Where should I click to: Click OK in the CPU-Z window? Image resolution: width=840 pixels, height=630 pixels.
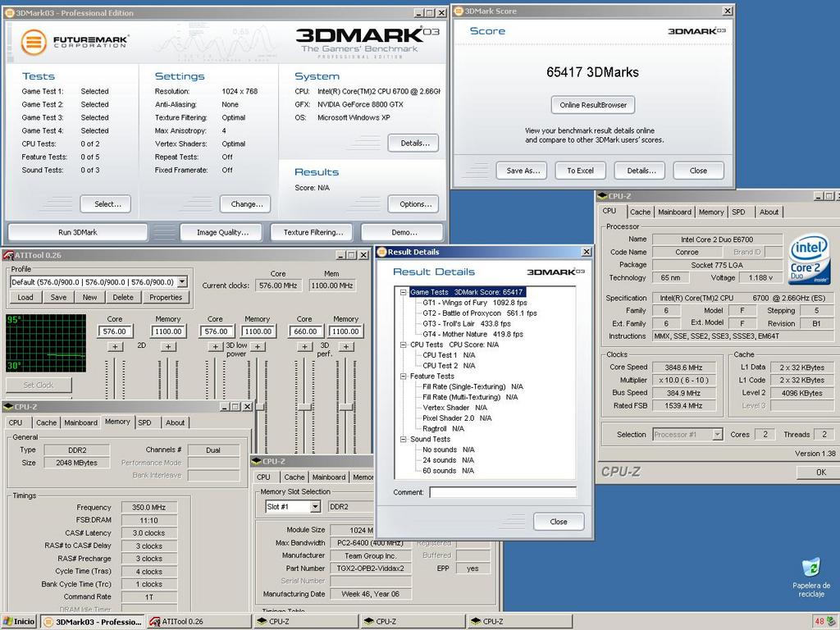[x=820, y=472]
